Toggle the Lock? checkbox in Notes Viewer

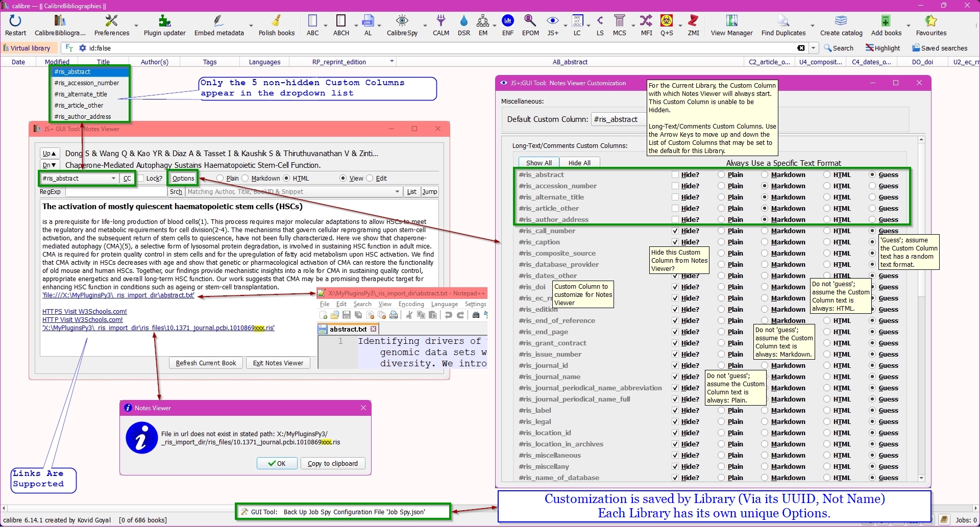141,179
